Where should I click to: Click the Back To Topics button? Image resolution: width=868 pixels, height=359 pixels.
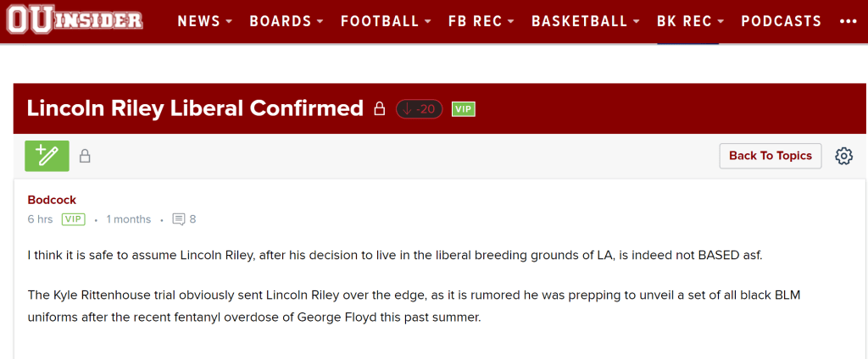(x=770, y=156)
